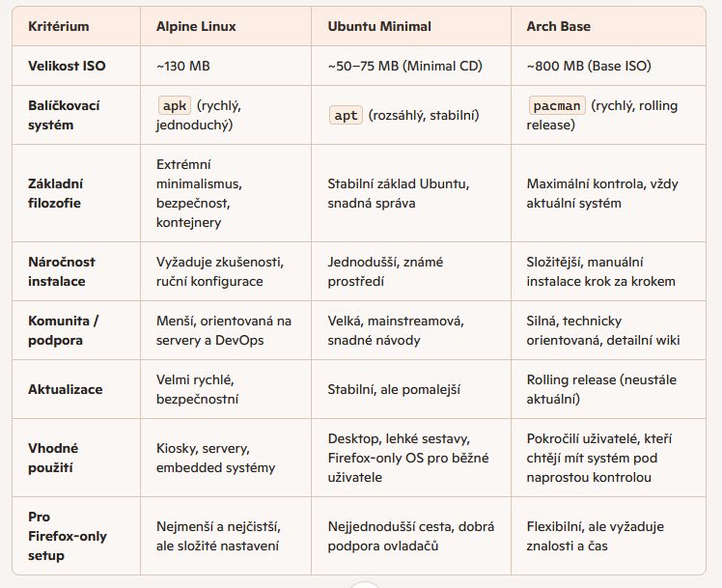The height and width of the screenshot is (588, 722).
Task: Click the Kiosky, servery, embedded systémy cell
Action: (215, 458)
